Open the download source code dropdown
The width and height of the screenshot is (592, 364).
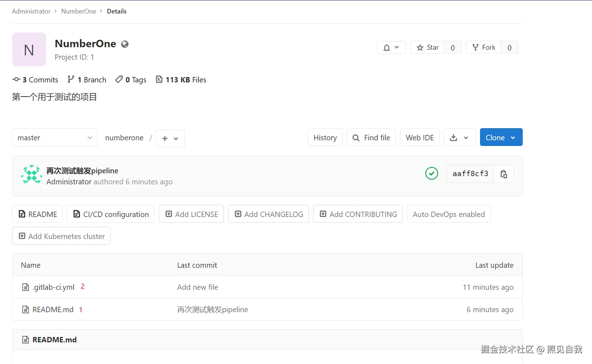[459, 137]
